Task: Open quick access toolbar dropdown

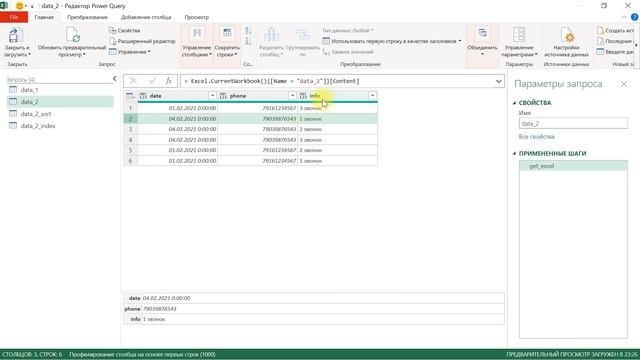Action: click(32, 7)
